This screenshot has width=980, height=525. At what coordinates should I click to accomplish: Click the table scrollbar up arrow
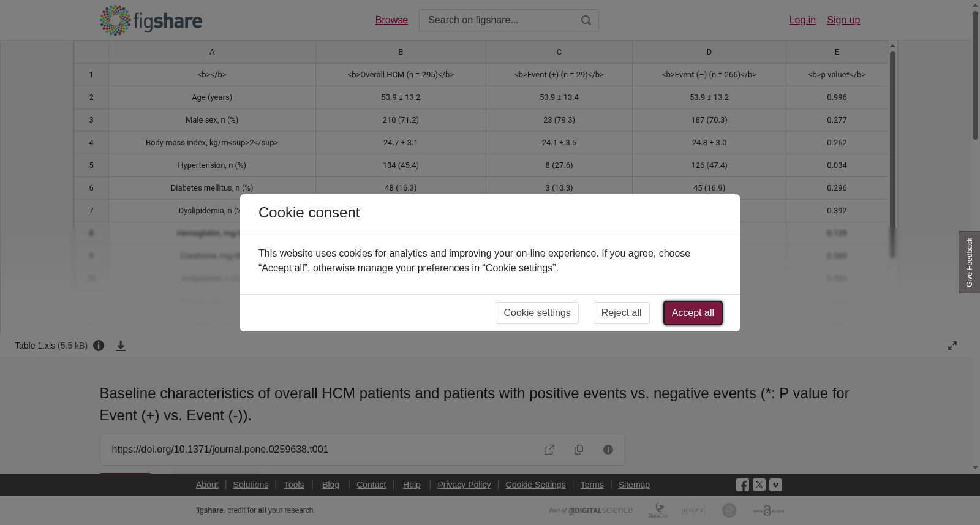click(x=893, y=46)
